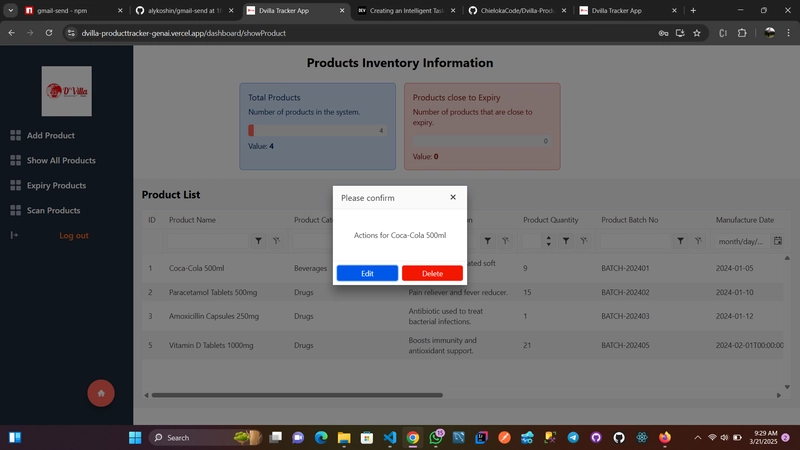Open WhatsApp from taskbar
Screen dimensions: 800x450
436,437
